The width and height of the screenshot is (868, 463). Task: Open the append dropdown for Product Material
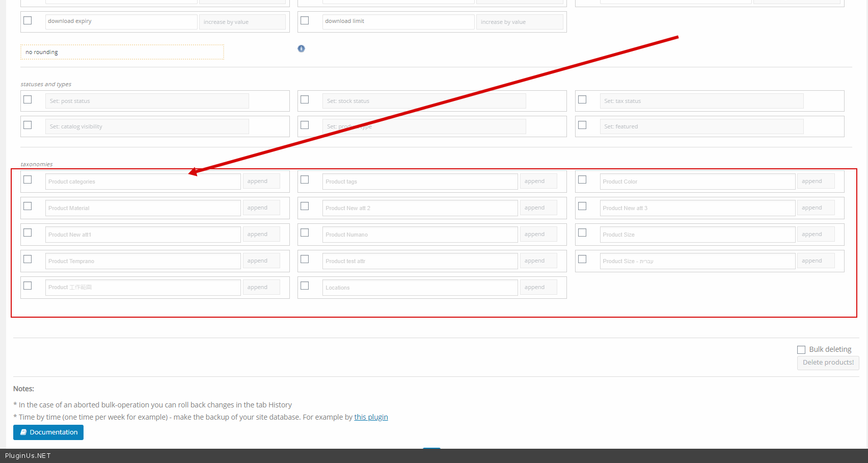point(261,208)
